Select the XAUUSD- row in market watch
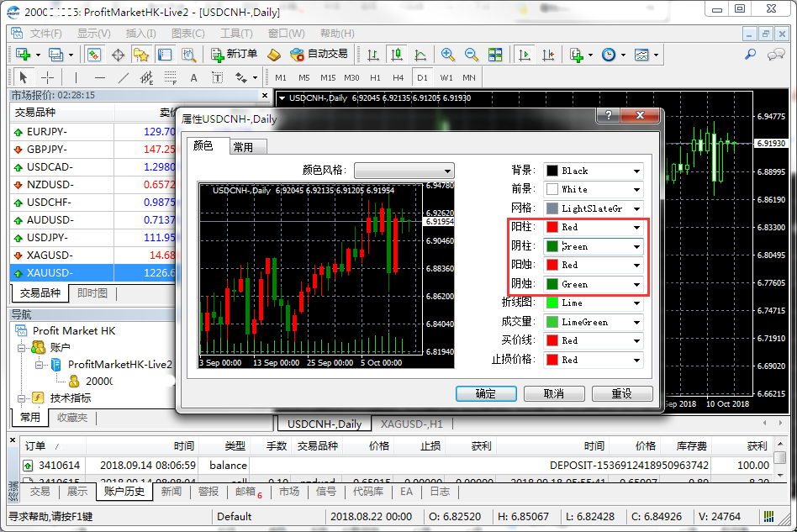This screenshot has width=797, height=532. (50, 273)
